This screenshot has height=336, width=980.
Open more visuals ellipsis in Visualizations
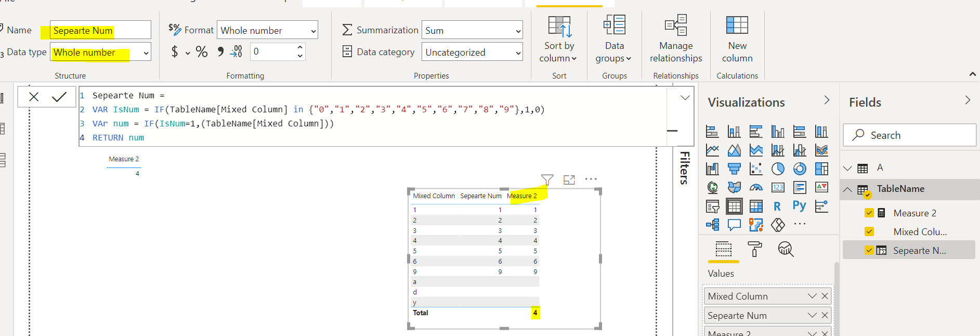click(800, 224)
